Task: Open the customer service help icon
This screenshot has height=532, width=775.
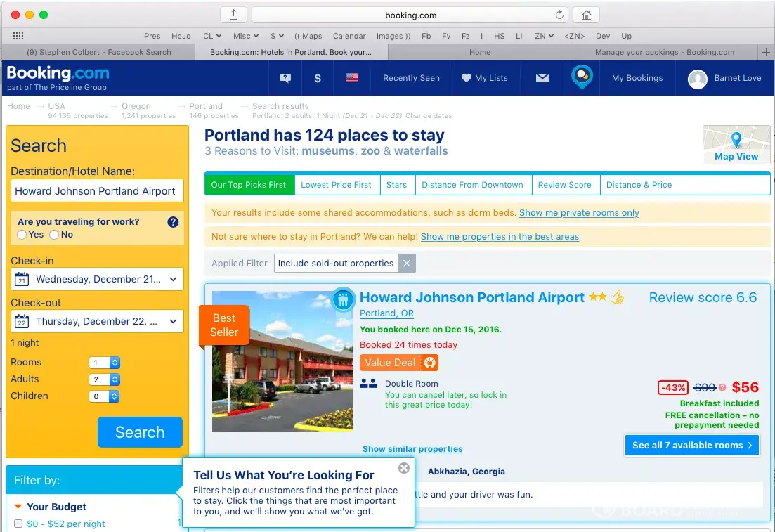Action: (x=285, y=78)
